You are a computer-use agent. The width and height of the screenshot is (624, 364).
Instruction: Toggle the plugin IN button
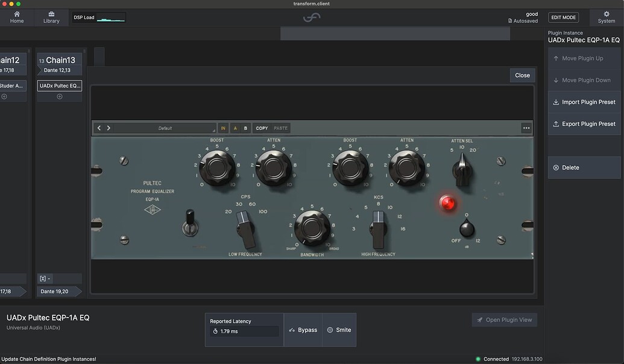point(223,128)
